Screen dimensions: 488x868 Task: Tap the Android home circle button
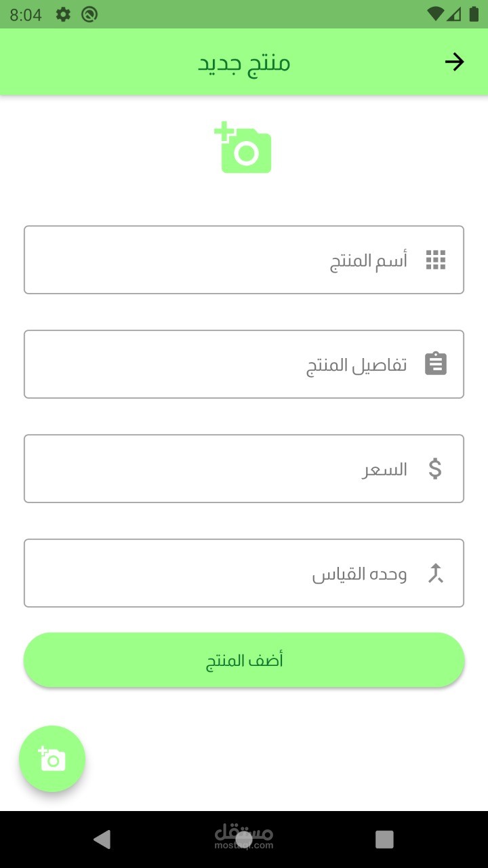tap(244, 840)
